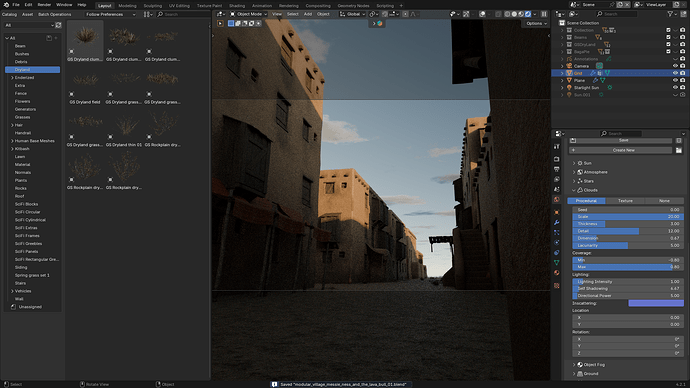The height and width of the screenshot is (388, 690).
Task: Open the Object Mode dropdown
Action: click(x=249, y=14)
